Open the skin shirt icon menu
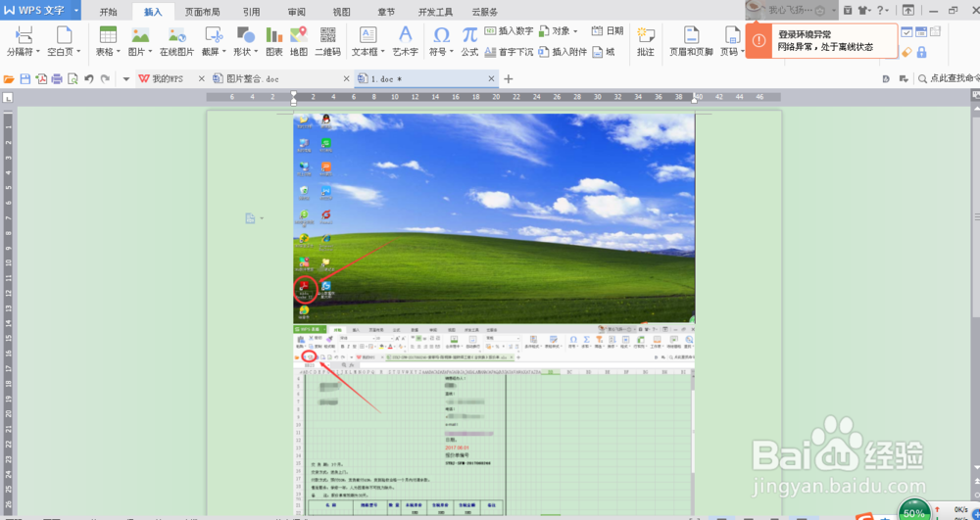 863,11
